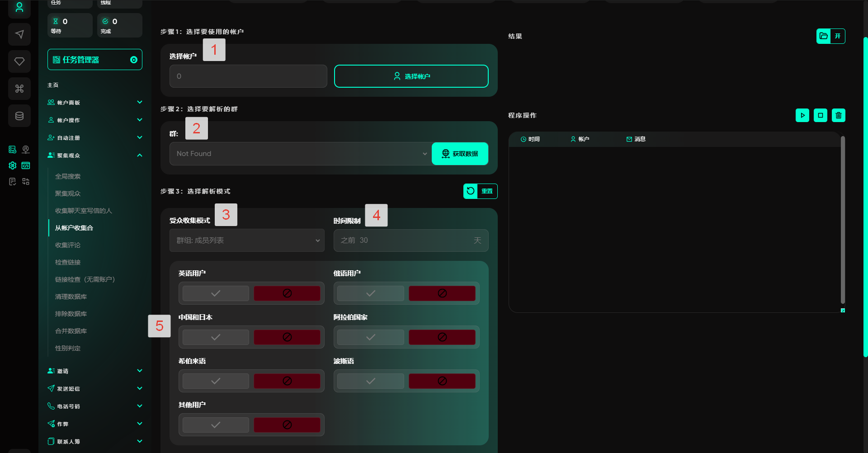Screen dimensions: 868x453
Task: Open the diamond icon in left rail
Action: (19, 61)
